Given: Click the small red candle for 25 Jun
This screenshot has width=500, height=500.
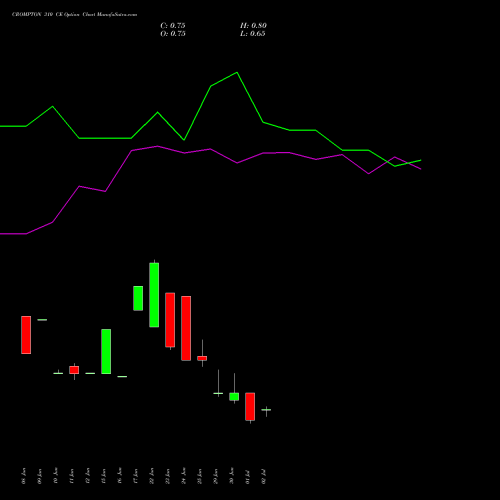Looking at the screenshot, I should click(x=202, y=358).
